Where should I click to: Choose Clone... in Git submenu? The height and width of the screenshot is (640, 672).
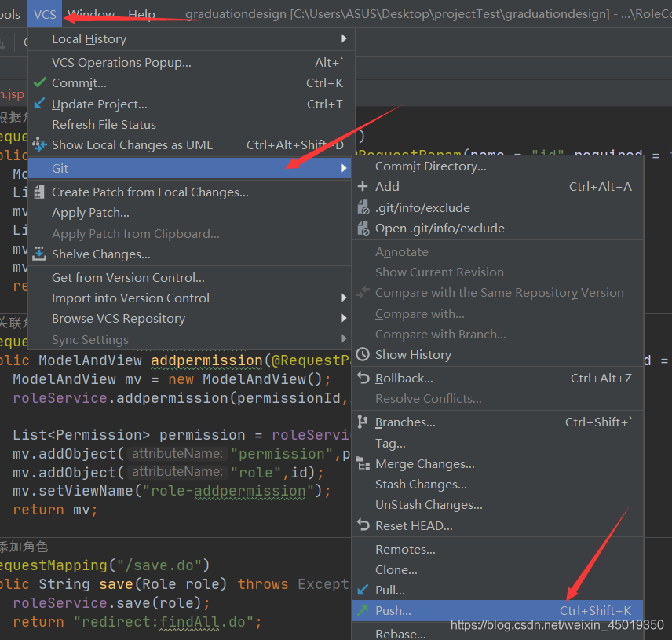pos(498,569)
